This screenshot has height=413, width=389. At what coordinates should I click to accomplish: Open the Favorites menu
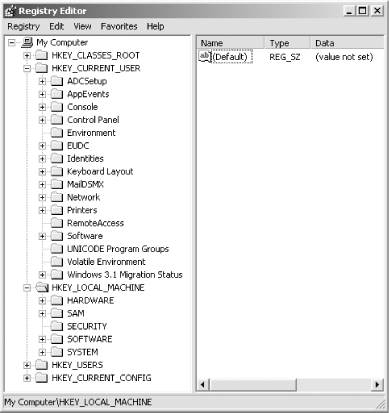pos(119,26)
